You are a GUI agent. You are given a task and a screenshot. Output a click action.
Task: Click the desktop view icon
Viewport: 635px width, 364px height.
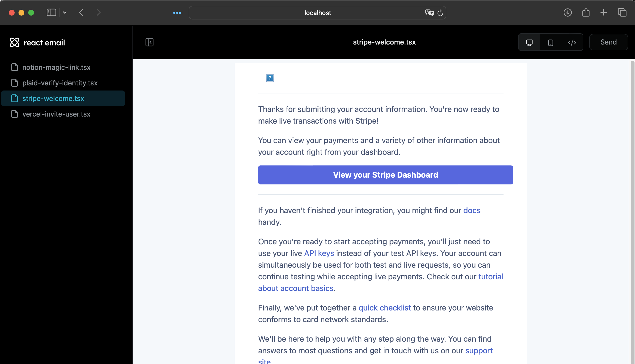(x=529, y=42)
